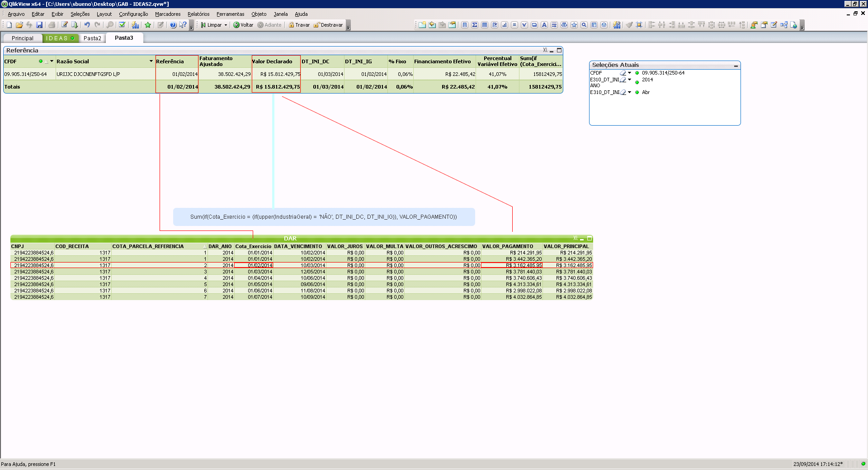Open the Edit Script toolbar icon
Viewport: 868px width, 470px height.
click(x=64, y=25)
